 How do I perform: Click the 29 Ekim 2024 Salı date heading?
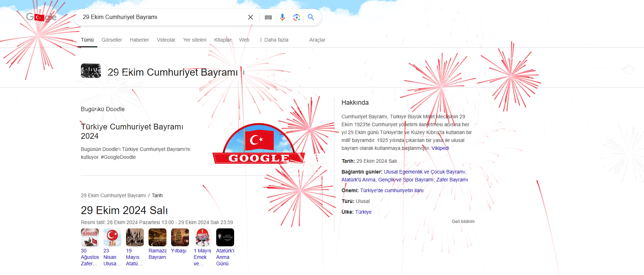point(124,210)
